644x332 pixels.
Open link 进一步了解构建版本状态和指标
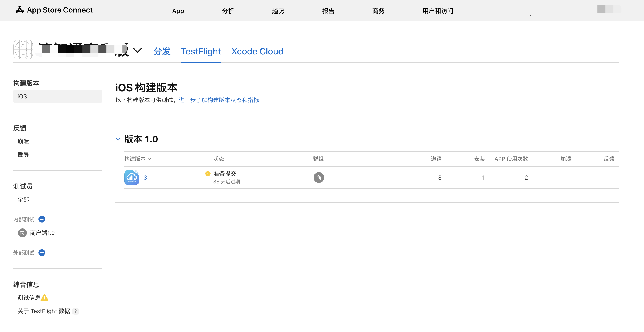pos(219,100)
